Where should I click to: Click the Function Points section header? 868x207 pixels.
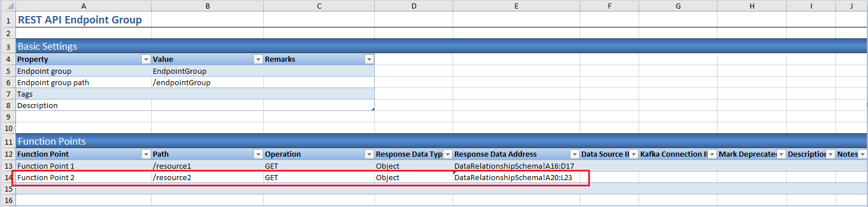coord(441,141)
